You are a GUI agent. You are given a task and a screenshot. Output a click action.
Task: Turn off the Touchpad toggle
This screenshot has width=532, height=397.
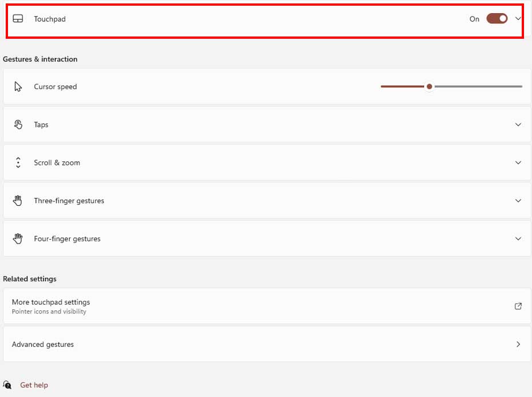(497, 19)
